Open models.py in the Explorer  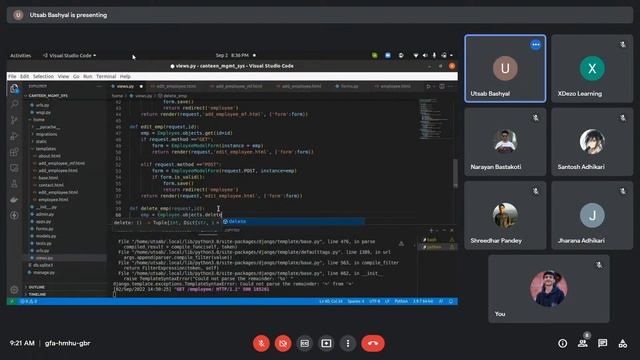pos(46,236)
